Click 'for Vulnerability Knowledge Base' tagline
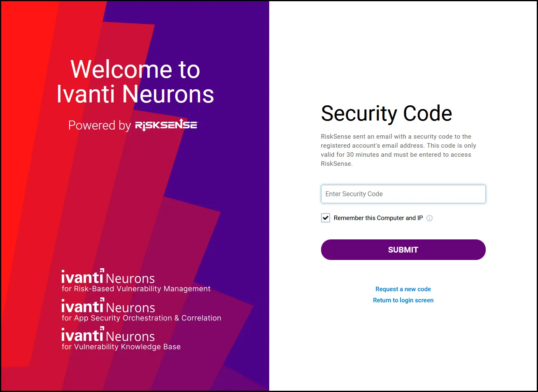This screenshot has height=392, width=538. (121, 347)
